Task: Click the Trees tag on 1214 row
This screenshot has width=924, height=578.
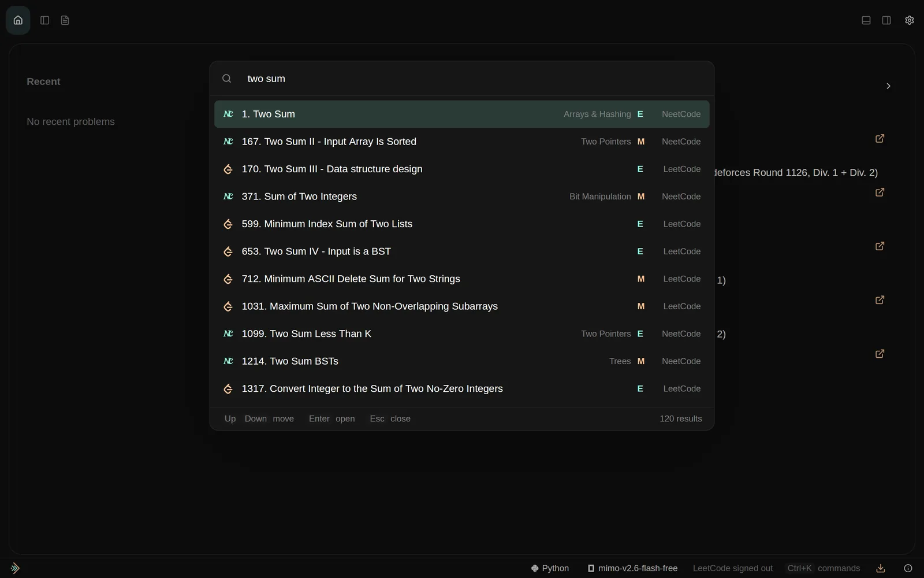Action: (620, 361)
